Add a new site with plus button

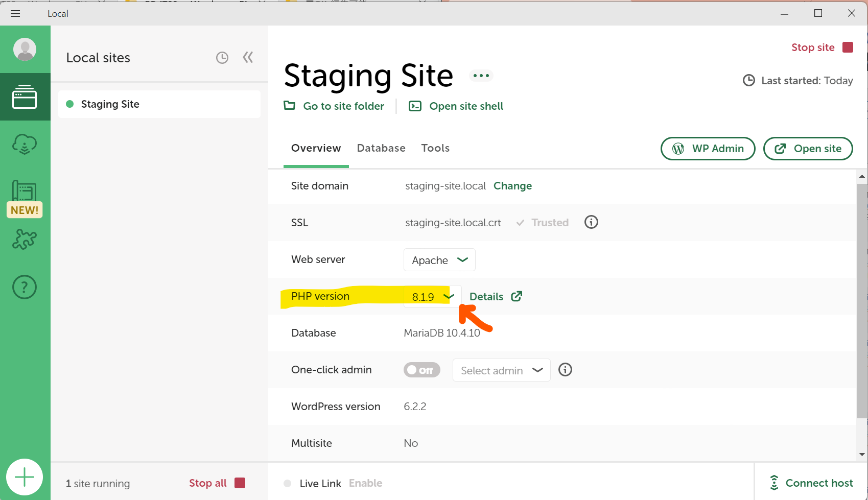[x=25, y=477]
